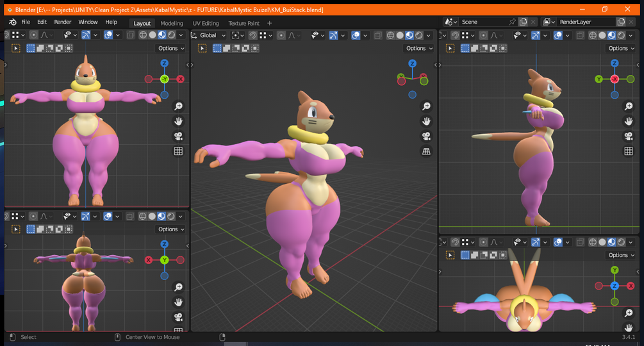The width and height of the screenshot is (644, 346).
Task: Set solid shading in center viewport
Action: 400,36
